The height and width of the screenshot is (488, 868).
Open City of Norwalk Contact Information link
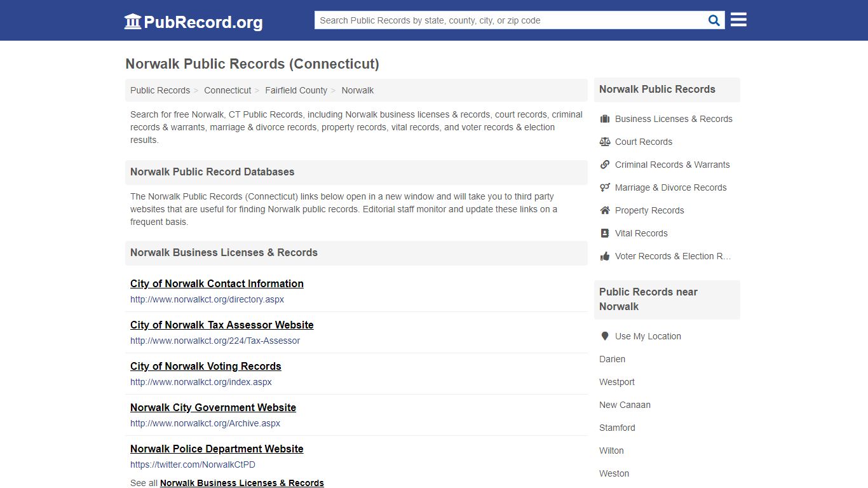[217, 283]
